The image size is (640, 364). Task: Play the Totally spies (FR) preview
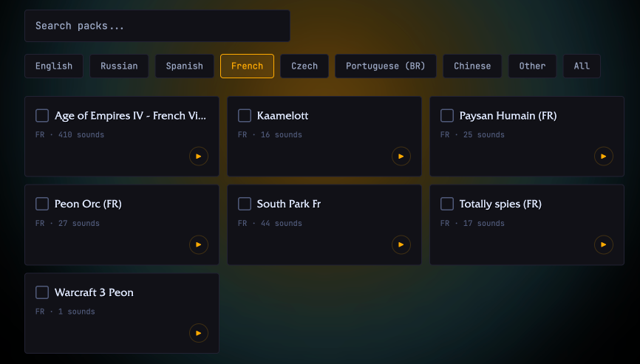(x=603, y=244)
